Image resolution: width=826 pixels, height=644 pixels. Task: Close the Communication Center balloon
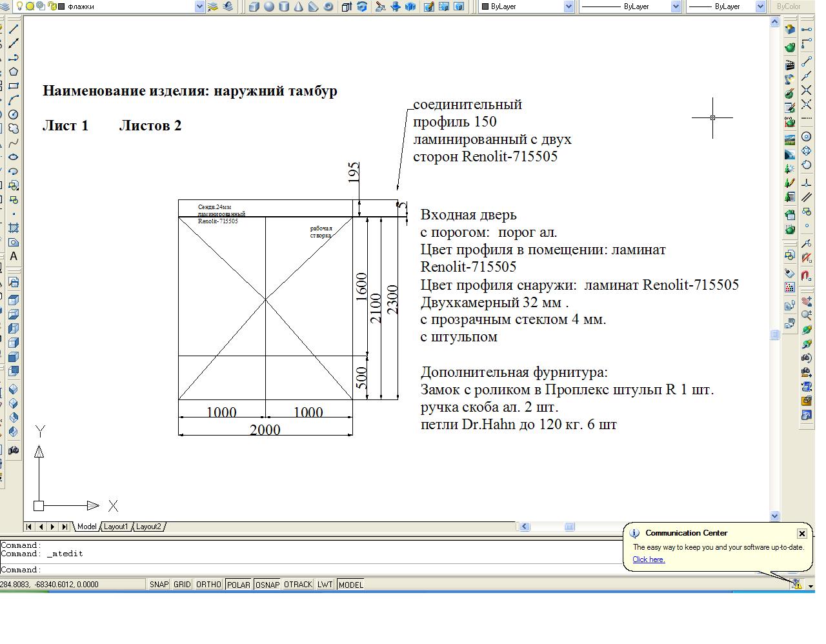801,534
